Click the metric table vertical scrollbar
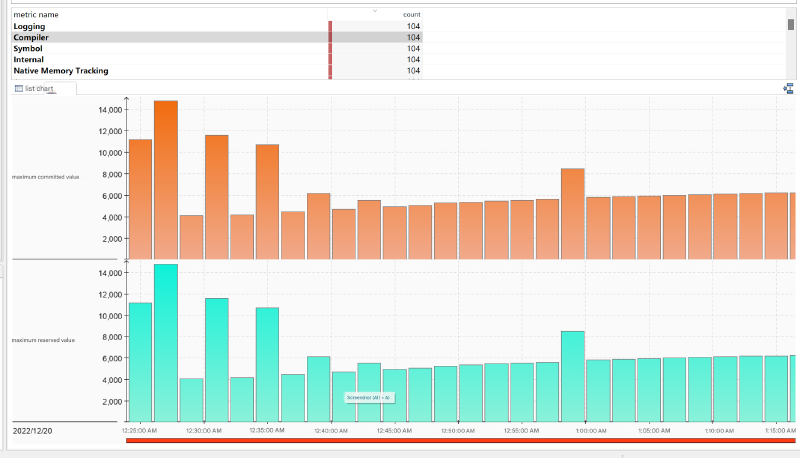This screenshot has width=800, height=458. pyautogui.click(x=791, y=24)
